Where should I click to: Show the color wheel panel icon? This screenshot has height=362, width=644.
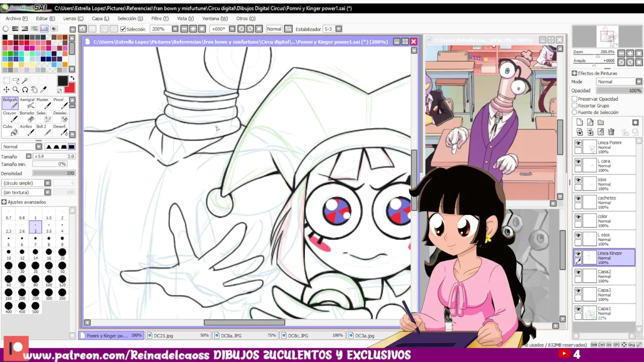click(6, 29)
